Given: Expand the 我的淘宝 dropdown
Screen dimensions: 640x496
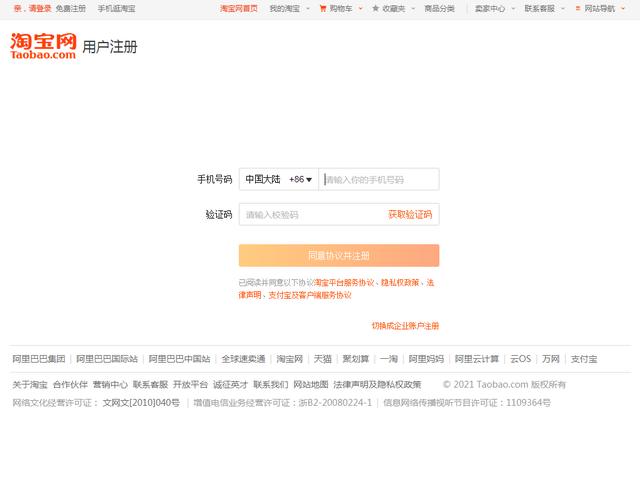Looking at the screenshot, I should pos(292,8).
